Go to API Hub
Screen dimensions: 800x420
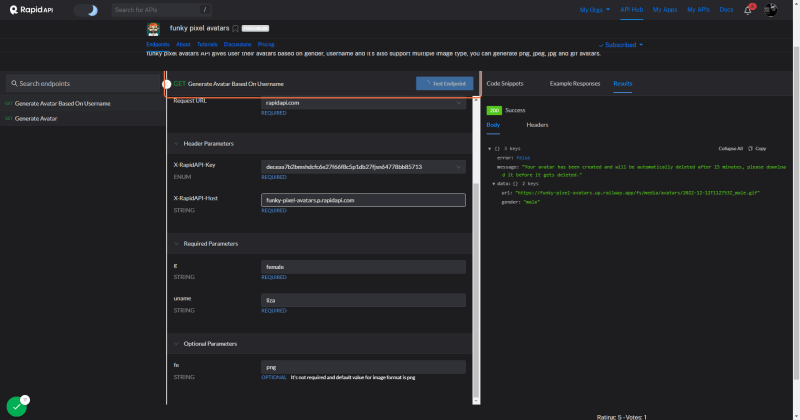point(631,10)
